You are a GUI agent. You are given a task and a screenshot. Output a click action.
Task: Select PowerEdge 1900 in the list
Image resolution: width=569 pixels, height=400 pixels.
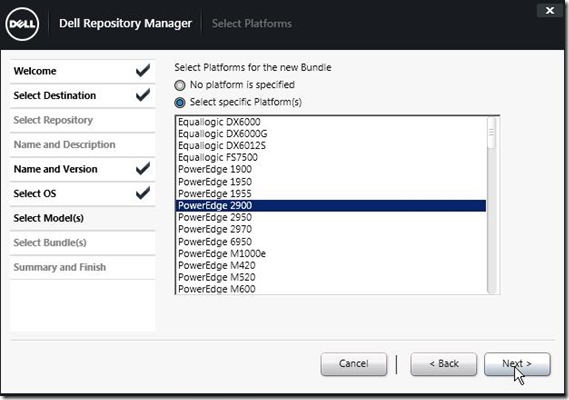pos(331,170)
